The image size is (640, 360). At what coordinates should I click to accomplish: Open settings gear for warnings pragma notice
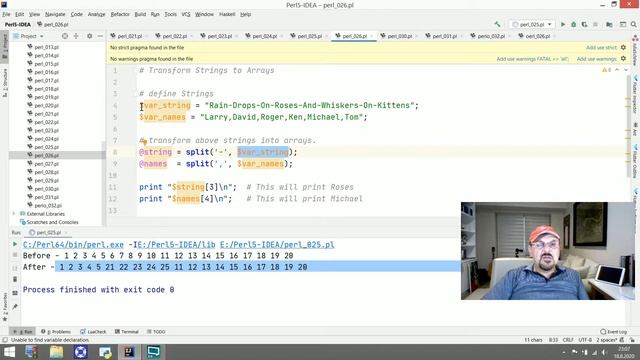tap(623, 59)
